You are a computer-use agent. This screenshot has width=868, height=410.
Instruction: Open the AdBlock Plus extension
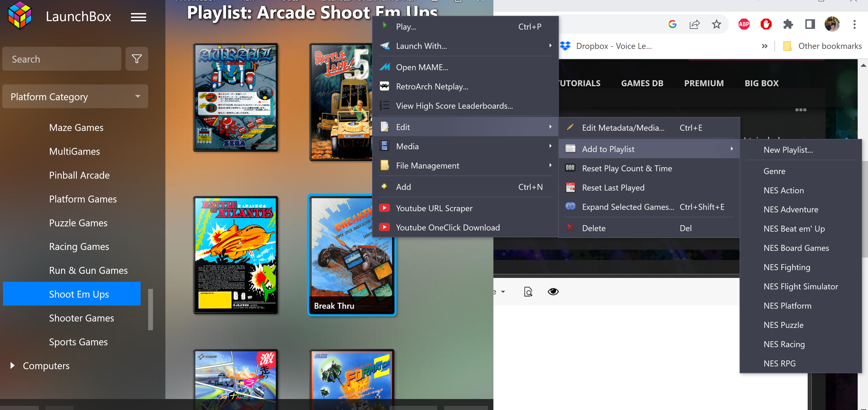coord(744,24)
